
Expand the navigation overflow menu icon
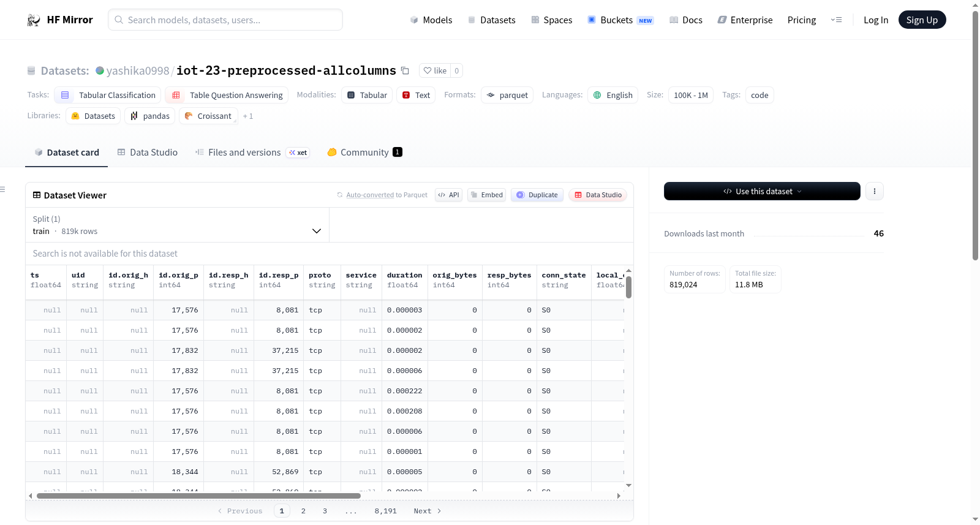pos(836,20)
